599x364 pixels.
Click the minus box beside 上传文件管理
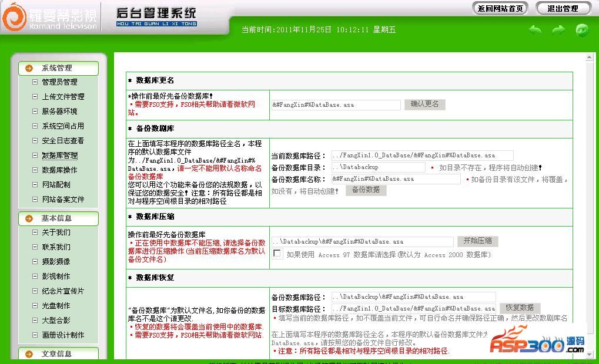[35, 96]
